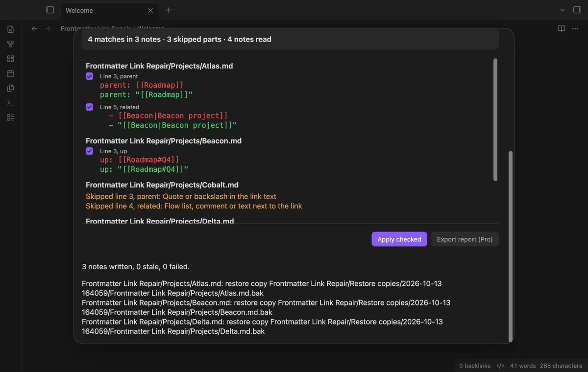Close the Welcome tab
The height and width of the screenshot is (372, 588).
pyautogui.click(x=150, y=10)
